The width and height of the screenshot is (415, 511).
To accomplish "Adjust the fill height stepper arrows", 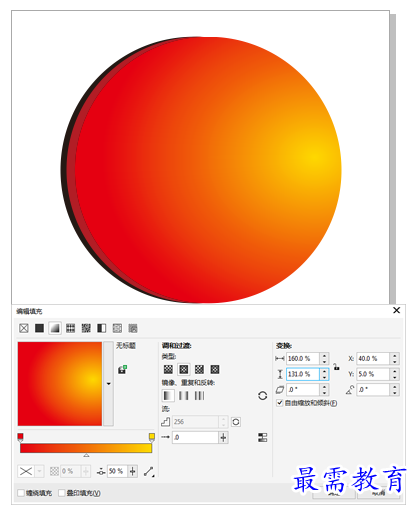I will 324,374.
